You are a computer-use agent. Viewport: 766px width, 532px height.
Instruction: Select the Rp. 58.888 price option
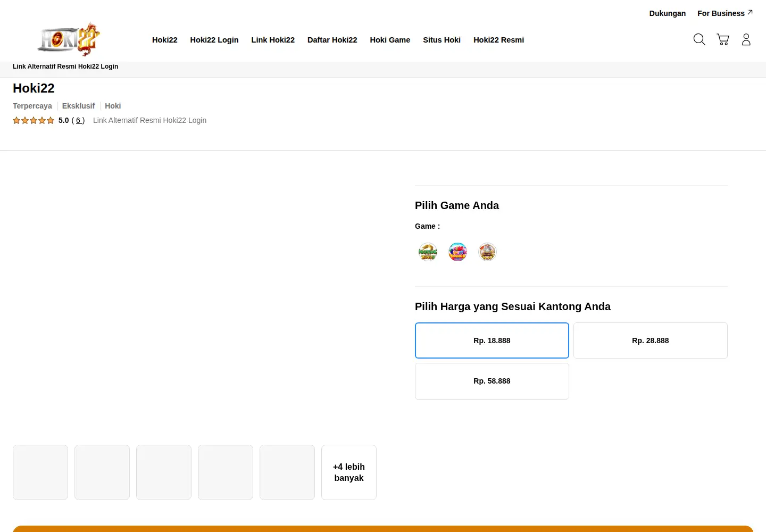(x=492, y=381)
